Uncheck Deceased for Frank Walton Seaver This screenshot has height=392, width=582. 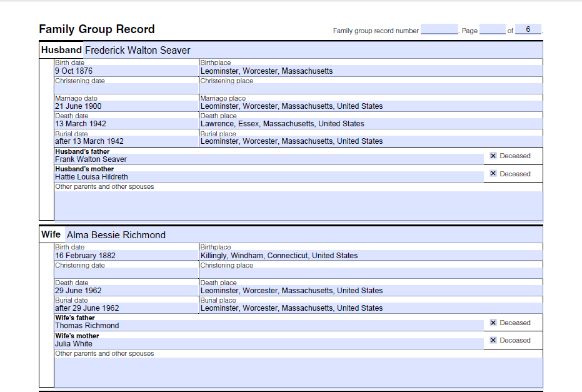[x=493, y=156]
